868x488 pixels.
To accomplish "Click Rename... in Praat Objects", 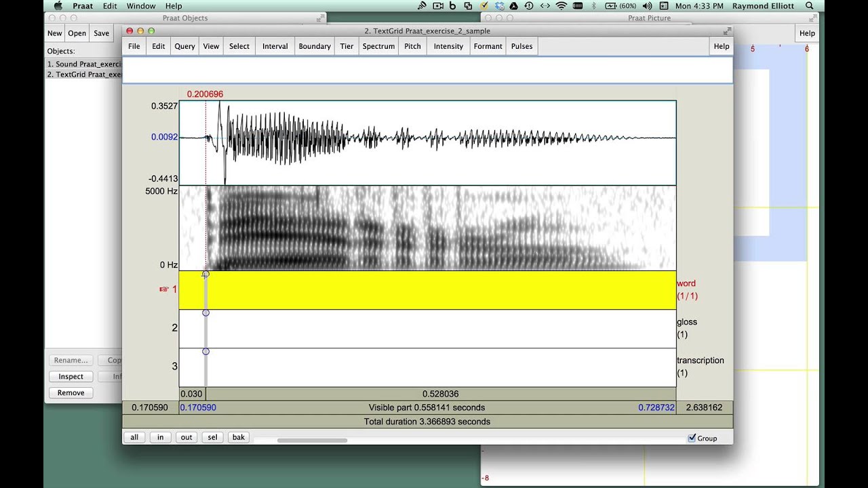I will [71, 360].
